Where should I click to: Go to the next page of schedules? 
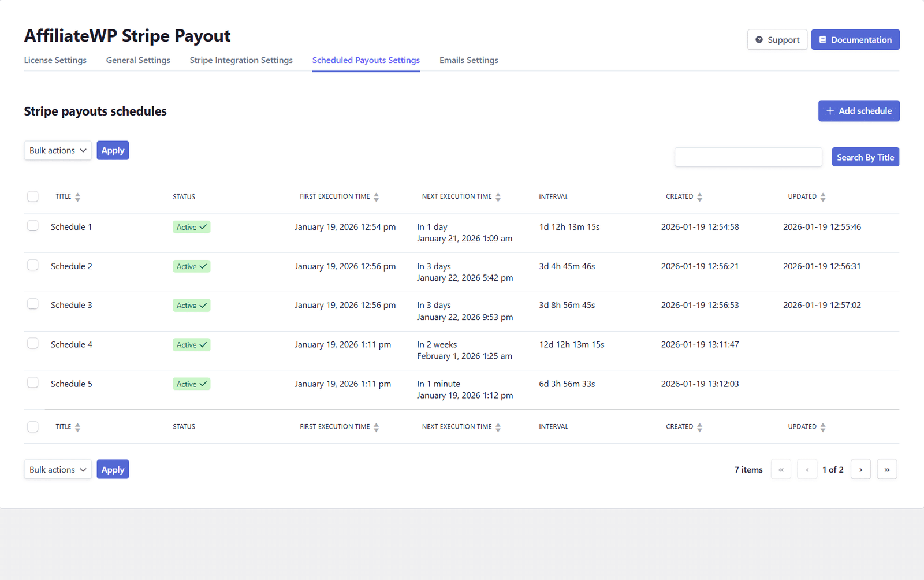coord(860,470)
